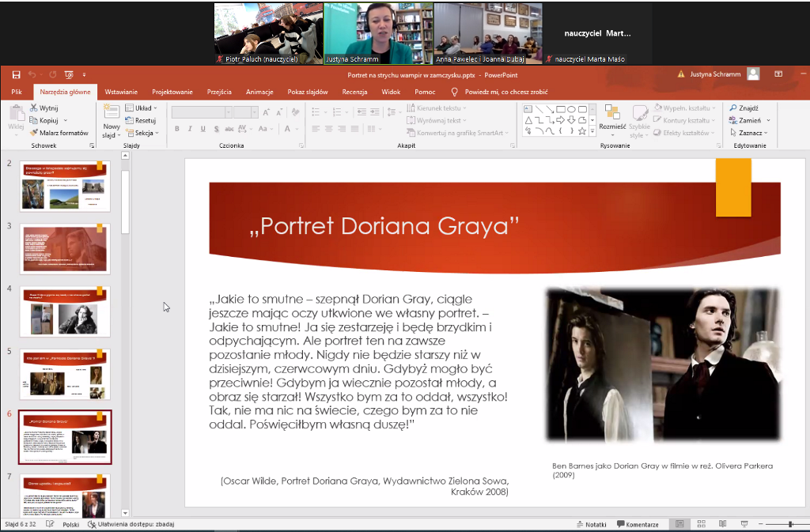Switch to slide sorter view icon

[700, 524]
